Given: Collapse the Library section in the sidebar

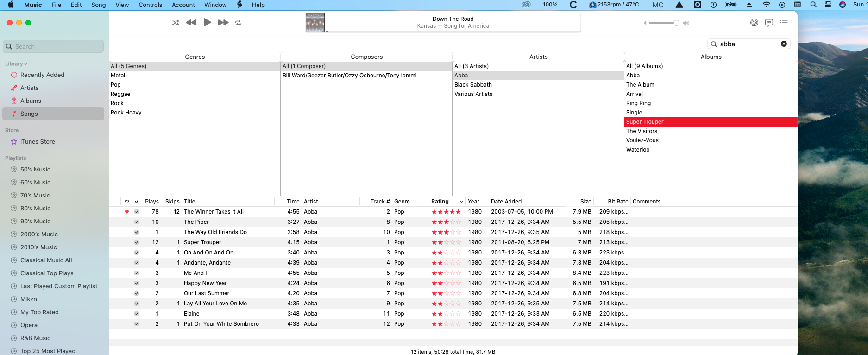Looking at the screenshot, I should point(16,64).
